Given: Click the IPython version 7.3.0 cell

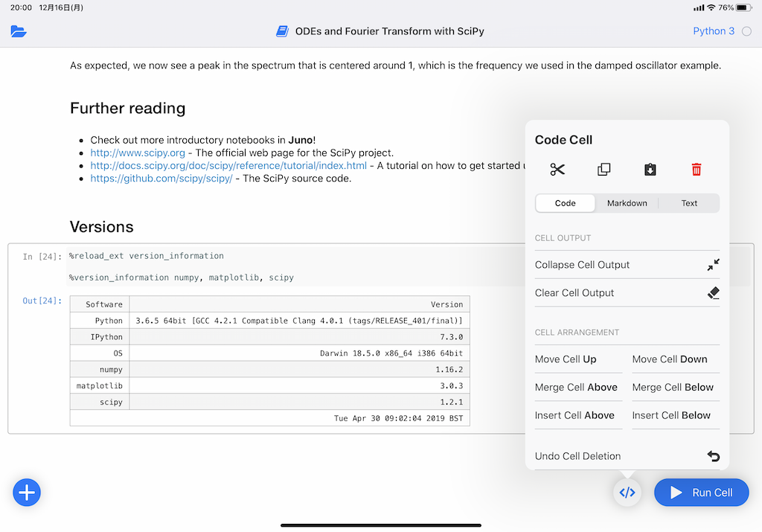Looking at the screenshot, I should (299, 337).
